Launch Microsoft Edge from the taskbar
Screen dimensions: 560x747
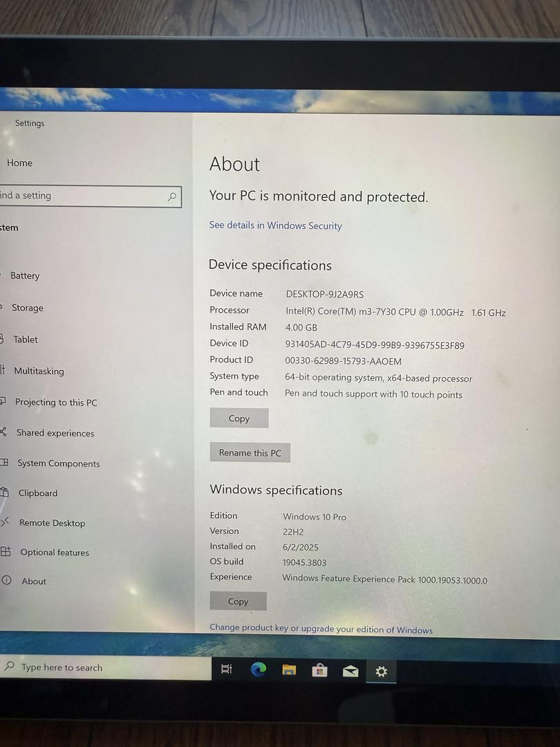click(x=259, y=670)
